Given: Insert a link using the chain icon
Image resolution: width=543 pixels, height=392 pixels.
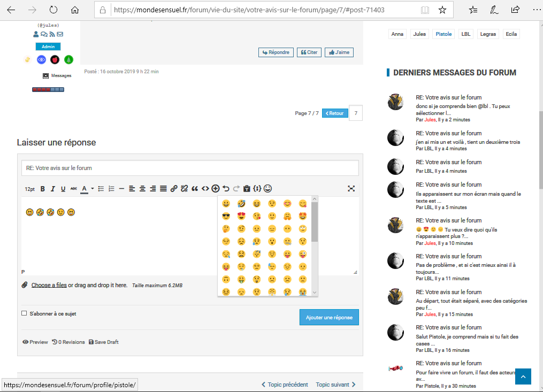Looking at the screenshot, I should tap(174, 189).
